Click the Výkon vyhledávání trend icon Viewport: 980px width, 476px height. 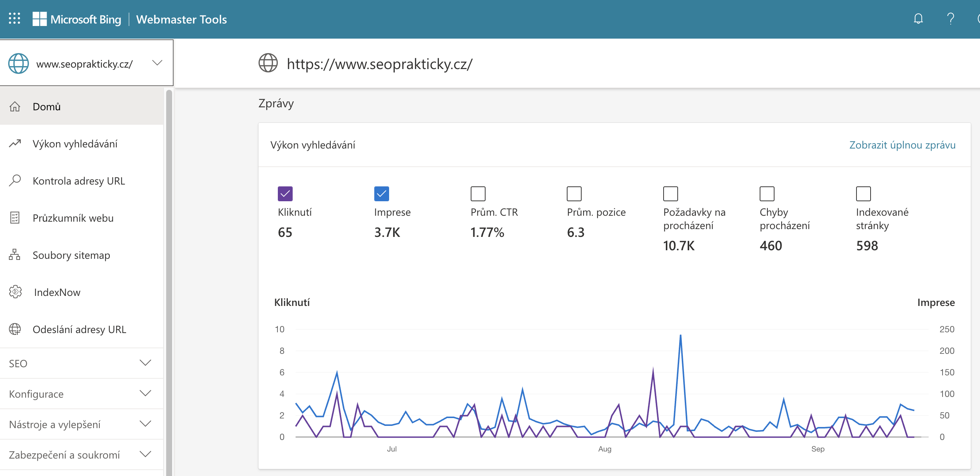15,144
